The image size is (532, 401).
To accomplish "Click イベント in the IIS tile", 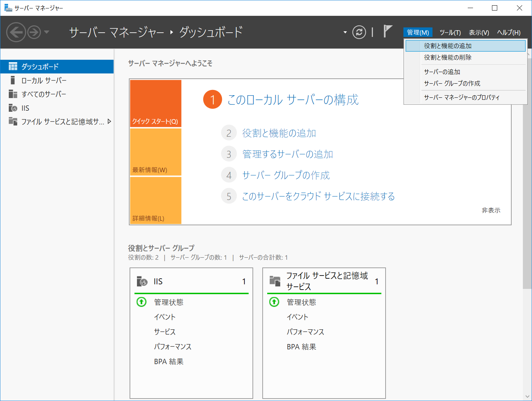I will point(165,317).
